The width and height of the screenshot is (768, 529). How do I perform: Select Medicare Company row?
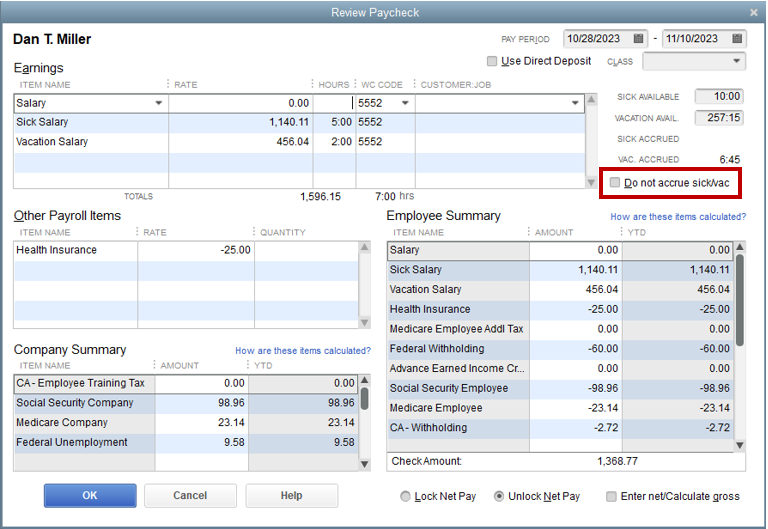(x=186, y=423)
